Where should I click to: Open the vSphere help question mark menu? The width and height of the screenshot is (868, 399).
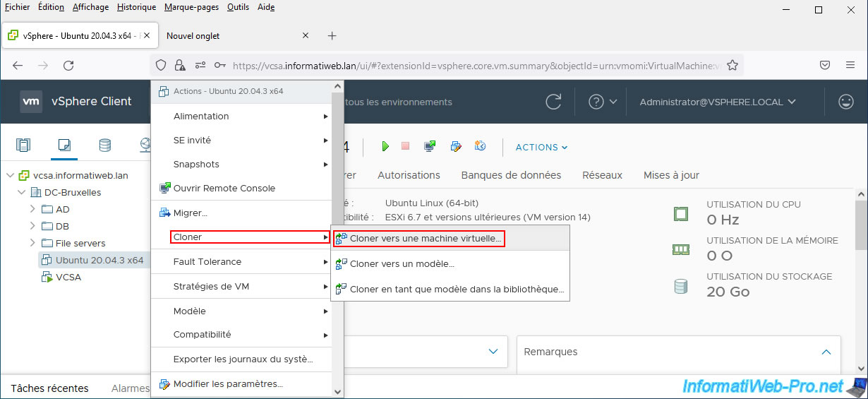pos(603,102)
